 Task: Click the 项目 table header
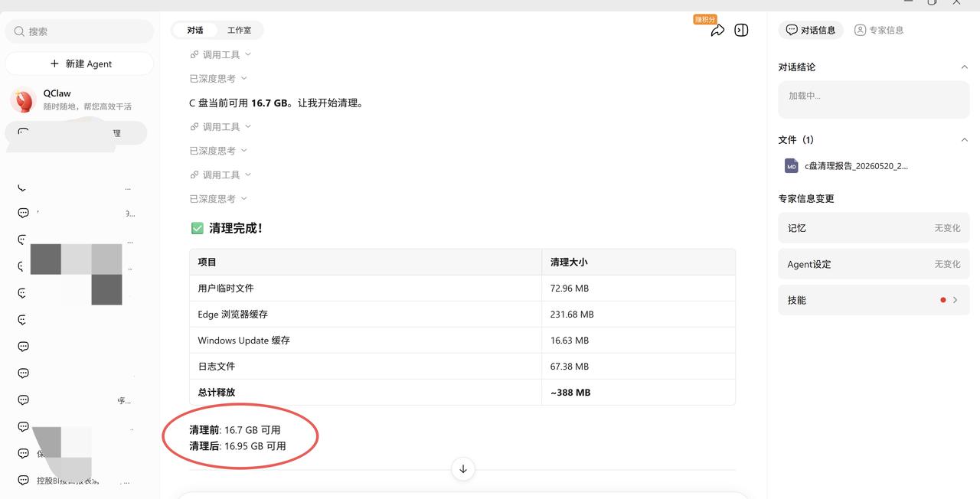point(365,262)
